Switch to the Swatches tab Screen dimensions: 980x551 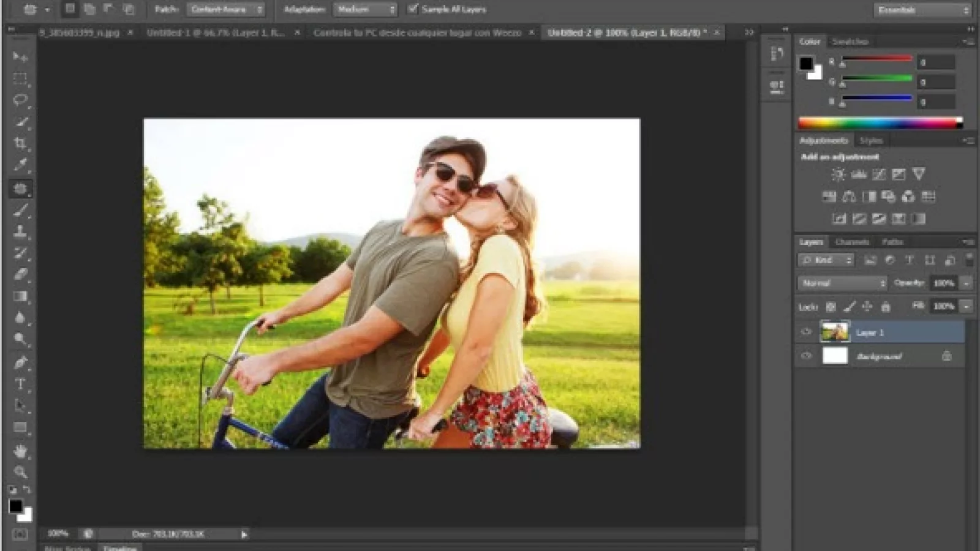point(850,42)
